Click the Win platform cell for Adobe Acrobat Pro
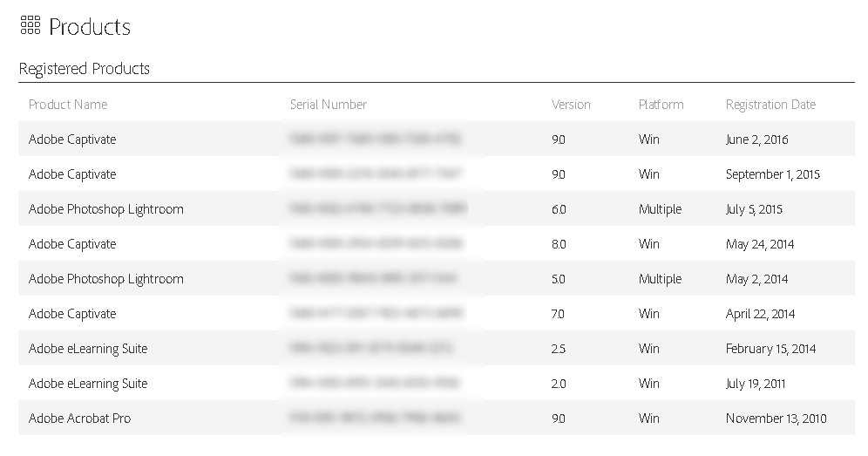868x456 pixels. [649, 419]
